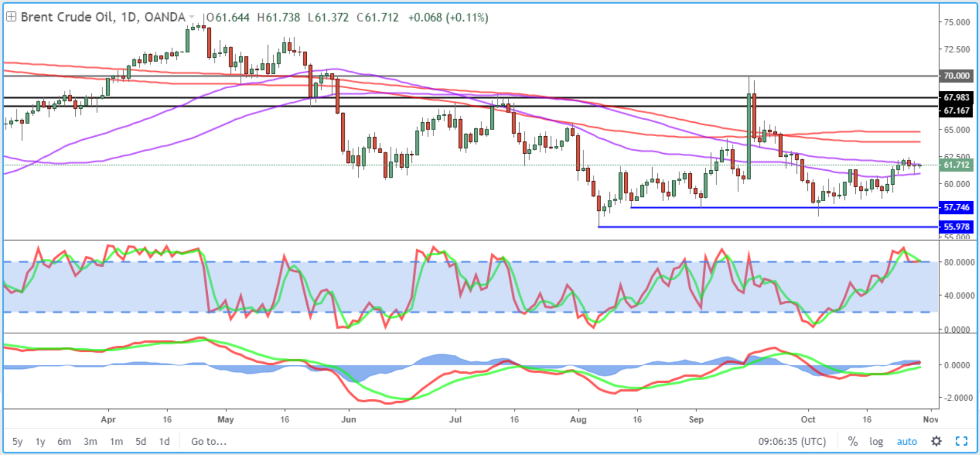Click the C61.712 close value

coord(377,18)
